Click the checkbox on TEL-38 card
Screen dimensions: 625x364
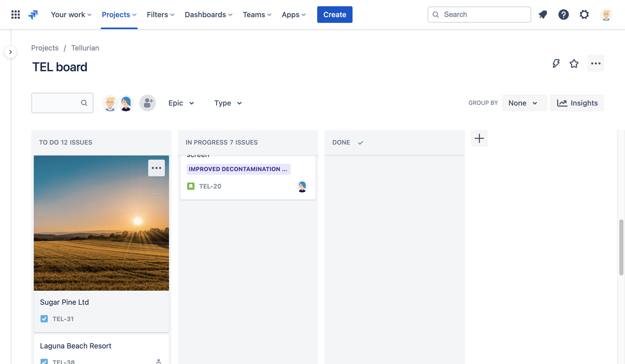click(x=44, y=362)
